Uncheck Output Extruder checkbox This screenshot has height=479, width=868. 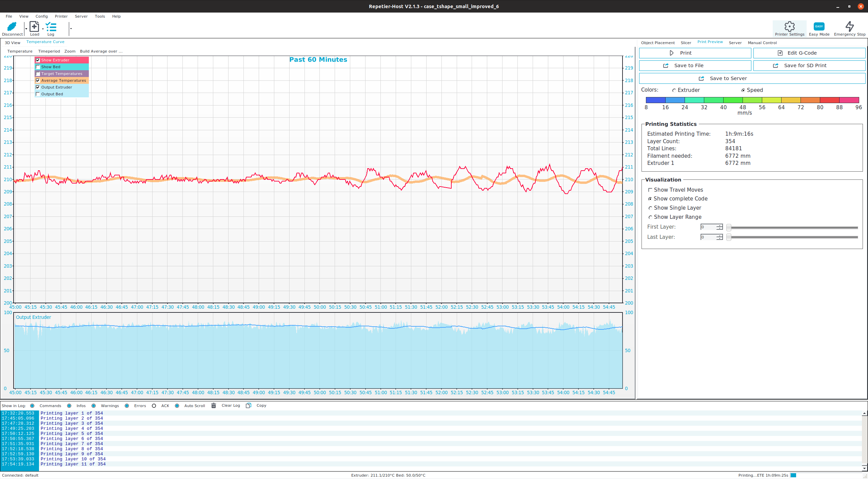[x=38, y=87]
